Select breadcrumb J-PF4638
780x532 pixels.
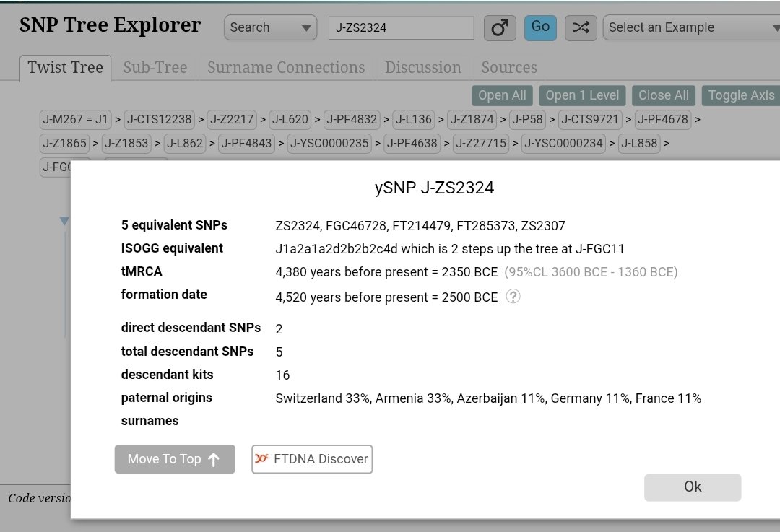coord(412,144)
